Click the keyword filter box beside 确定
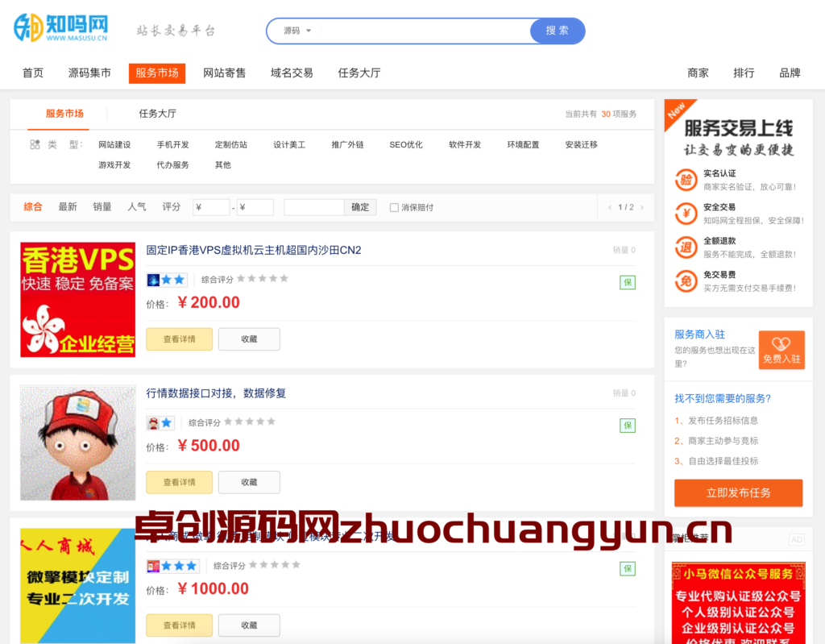 tap(314, 207)
